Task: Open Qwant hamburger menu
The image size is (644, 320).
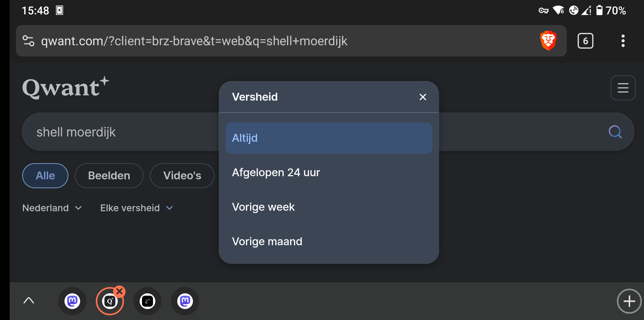Action: [x=623, y=88]
